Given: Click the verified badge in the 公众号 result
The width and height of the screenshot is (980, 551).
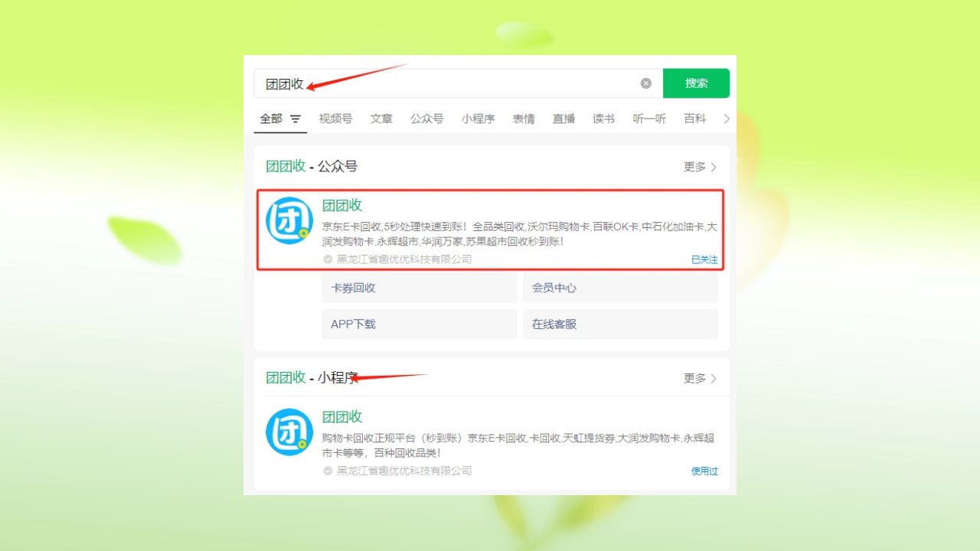Looking at the screenshot, I should point(328,259).
